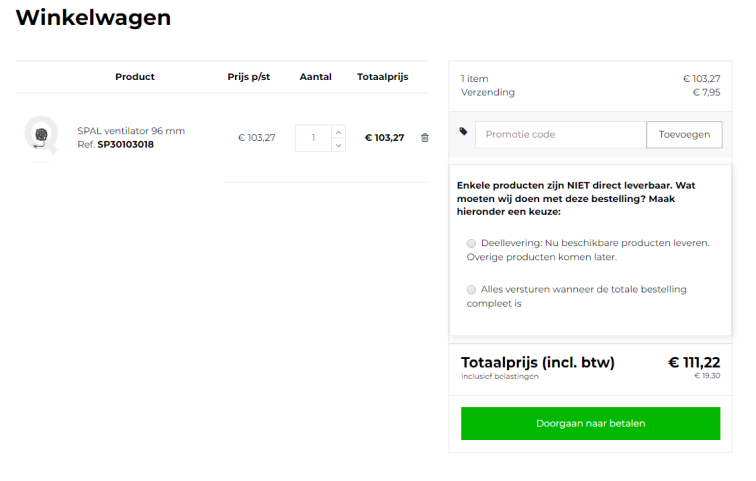Click the Verzending shipping cost line
Screen dimensions: 756x481
488,92
